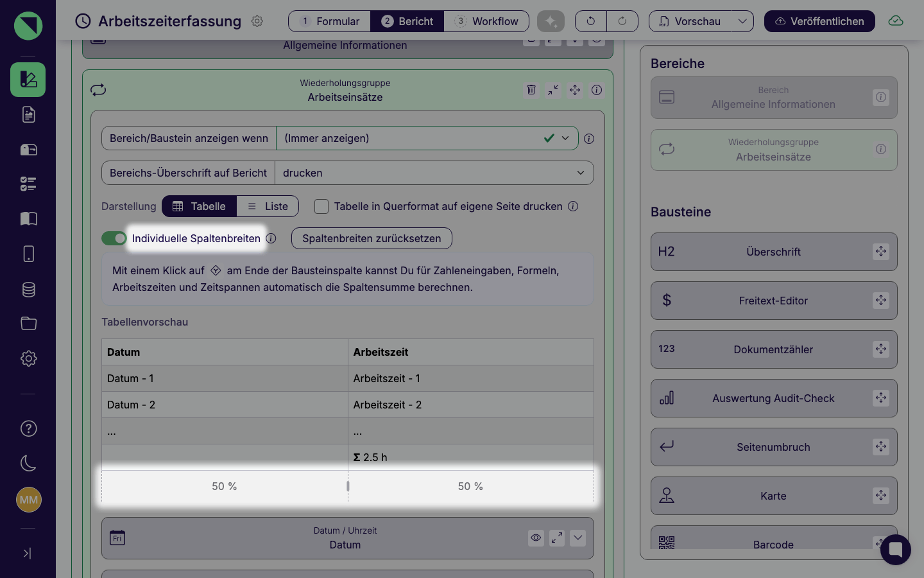Expand the Datum block with enlarge icon
This screenshot has width=924, height=578.
pyautogui.click(x=557, y=538)
